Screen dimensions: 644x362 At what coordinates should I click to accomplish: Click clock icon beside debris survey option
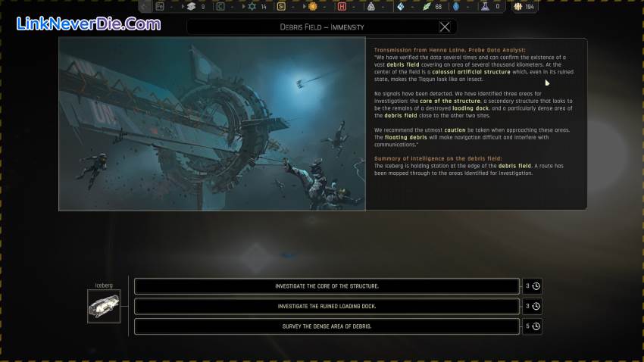coord(536,326)
